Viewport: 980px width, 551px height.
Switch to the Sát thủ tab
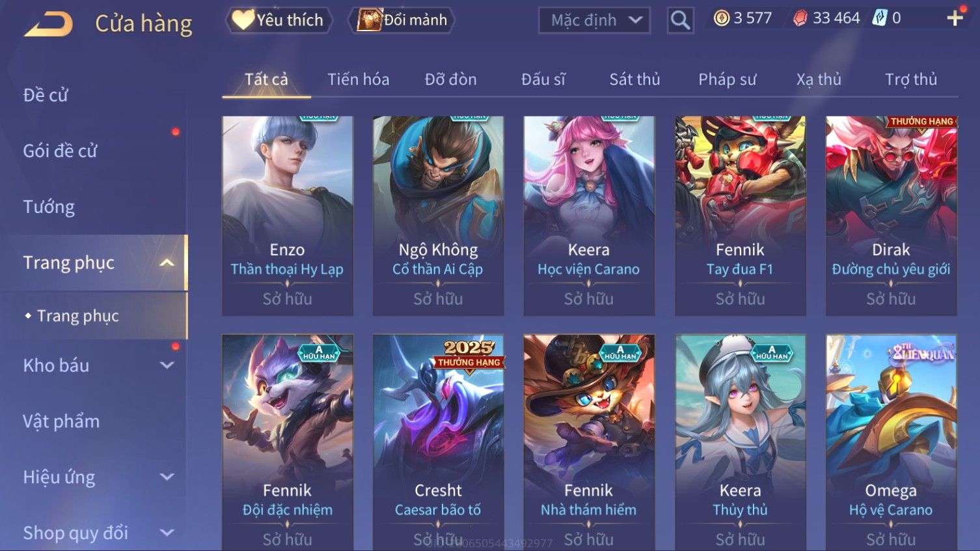click(634, 79)
